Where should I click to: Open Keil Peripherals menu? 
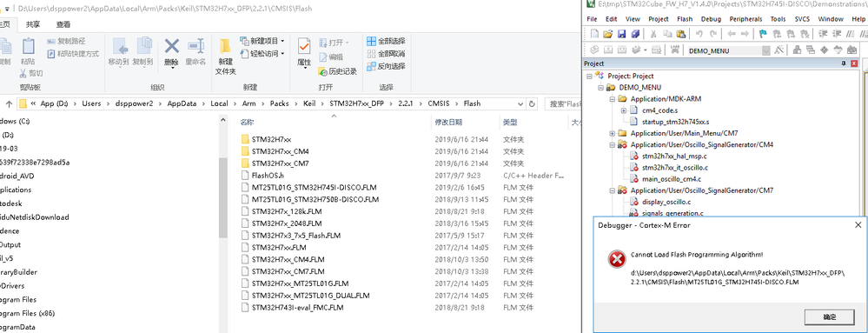click(745, 19)
